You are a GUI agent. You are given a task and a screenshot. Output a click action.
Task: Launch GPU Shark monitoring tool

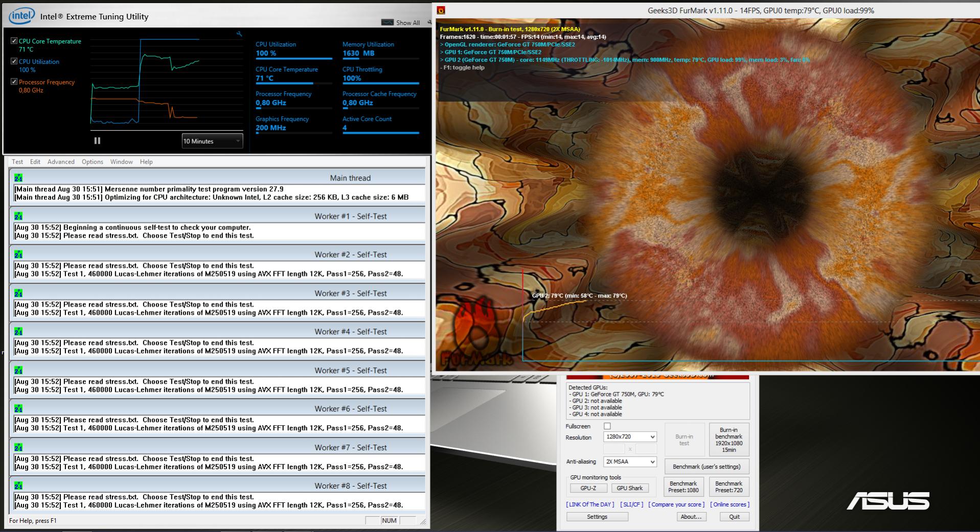(x=630, y=488)
